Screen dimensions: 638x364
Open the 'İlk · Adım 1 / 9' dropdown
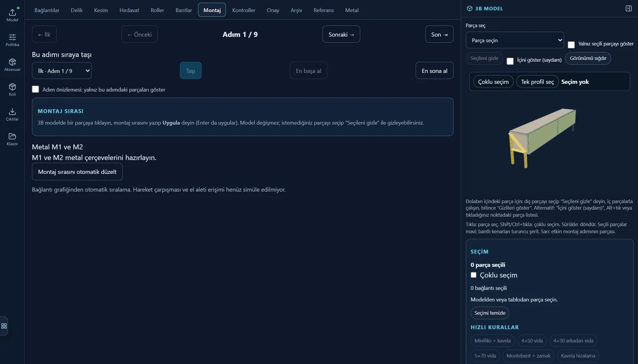tap(62, 71)
